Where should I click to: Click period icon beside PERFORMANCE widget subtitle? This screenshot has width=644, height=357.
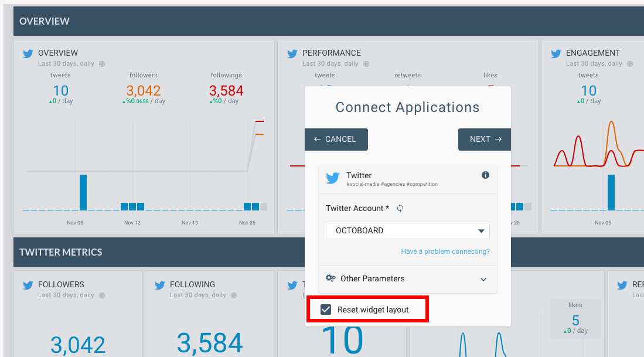[x=366, y=64]
